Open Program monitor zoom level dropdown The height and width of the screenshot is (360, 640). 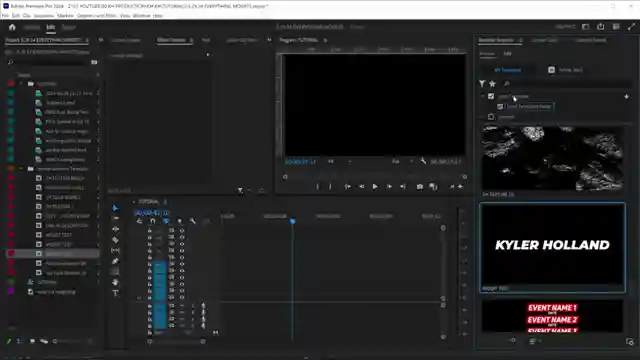(339, 161)
